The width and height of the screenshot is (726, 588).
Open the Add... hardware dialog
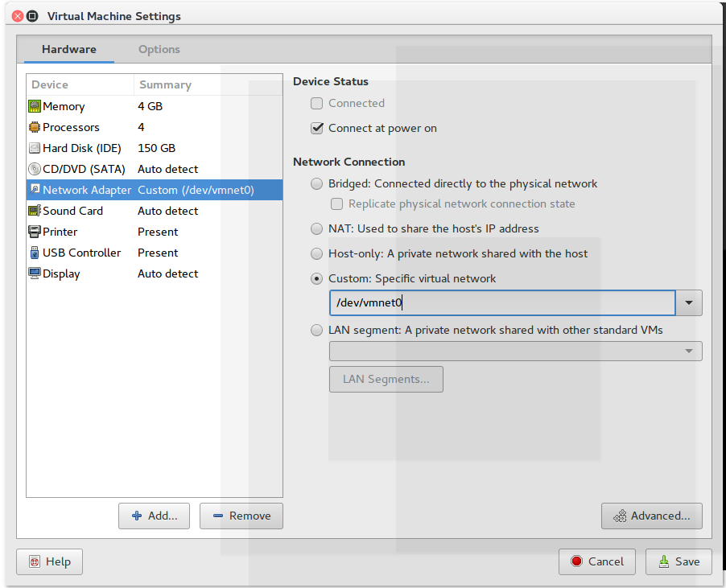[155, 516]
